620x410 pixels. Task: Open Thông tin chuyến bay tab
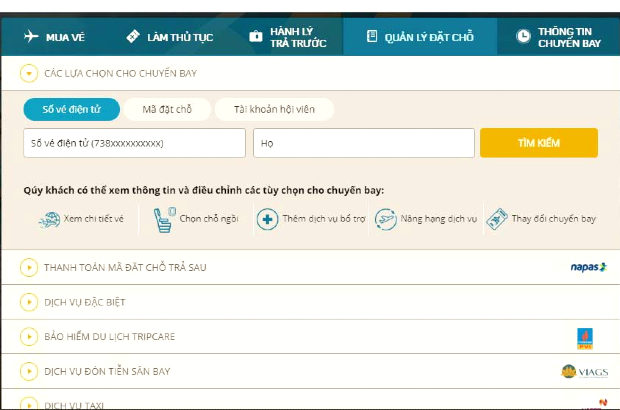click(558, 37)
